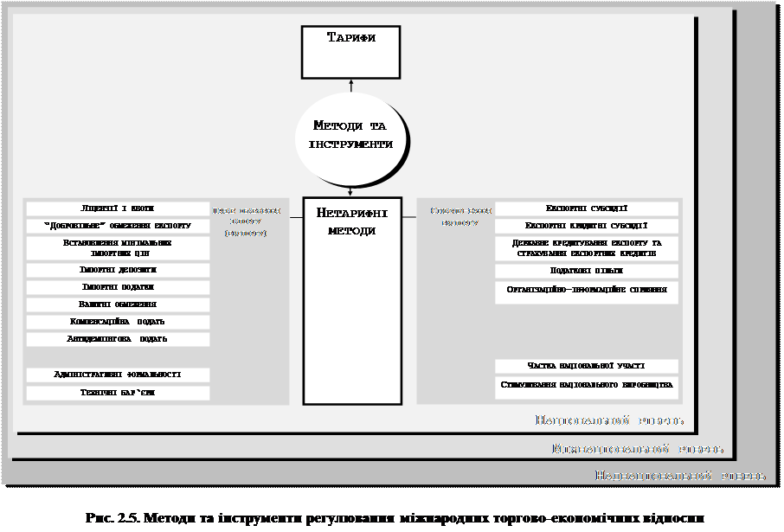Select the 'Експортні субсидії' item

click(x=587, y=208)
